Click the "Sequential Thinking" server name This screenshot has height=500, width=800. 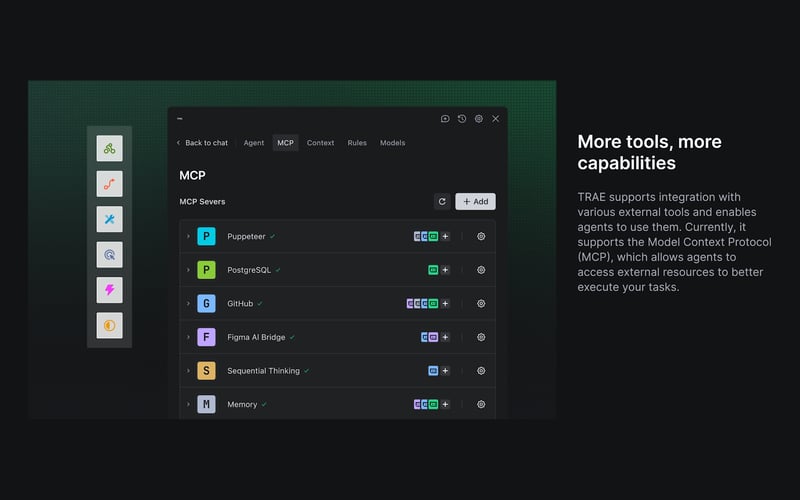(x=263, y=371)
